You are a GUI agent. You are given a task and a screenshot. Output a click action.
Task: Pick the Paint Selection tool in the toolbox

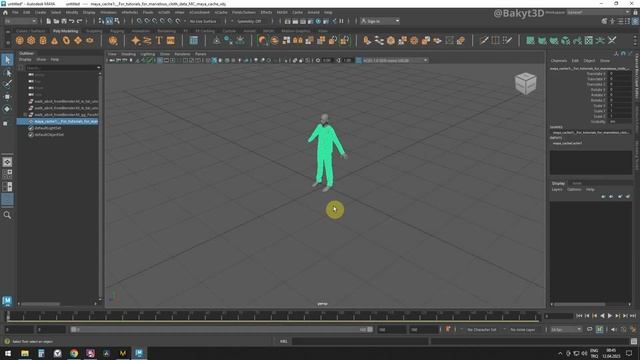[x=7, y=85]
